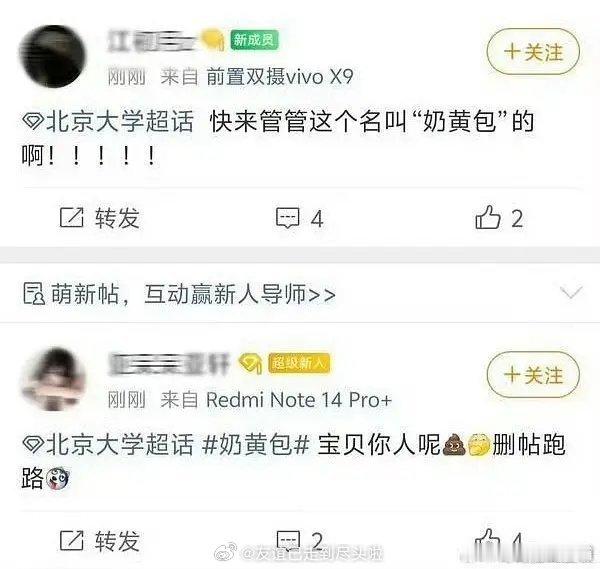Image resolution: width=600 pixels, height=569 pixels.
Task: Open 萌新帖，互动赢新人导师 link
Action: (193, 294)
